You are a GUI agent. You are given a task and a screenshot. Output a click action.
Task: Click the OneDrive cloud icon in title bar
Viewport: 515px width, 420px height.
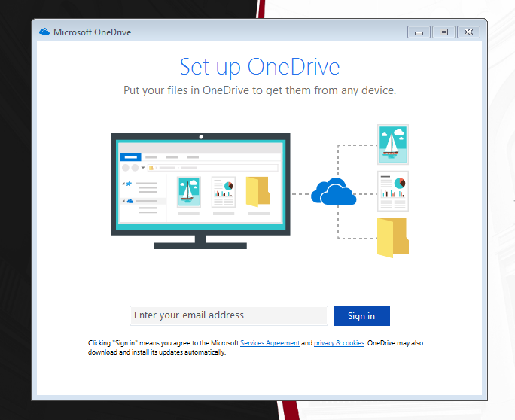44,32
